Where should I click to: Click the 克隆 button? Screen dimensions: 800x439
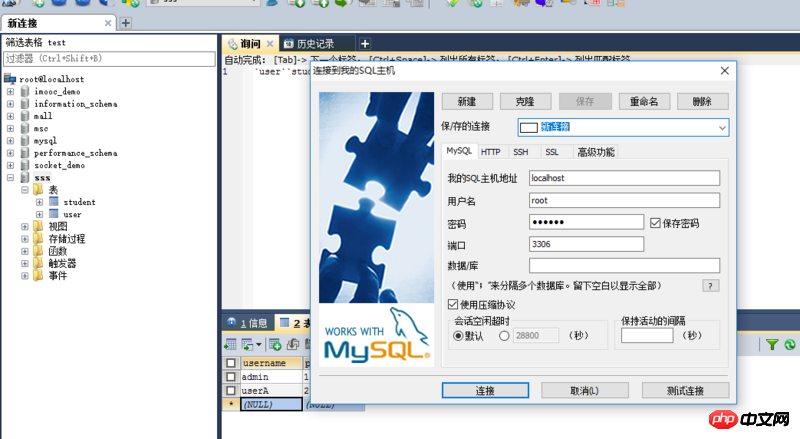point(525,102)
